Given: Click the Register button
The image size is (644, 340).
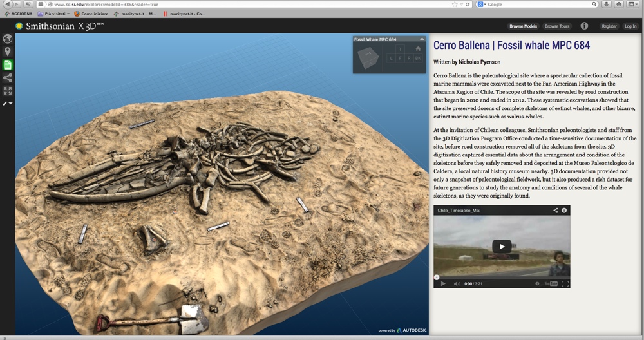Looking at the screenshot, I should 609,26.
